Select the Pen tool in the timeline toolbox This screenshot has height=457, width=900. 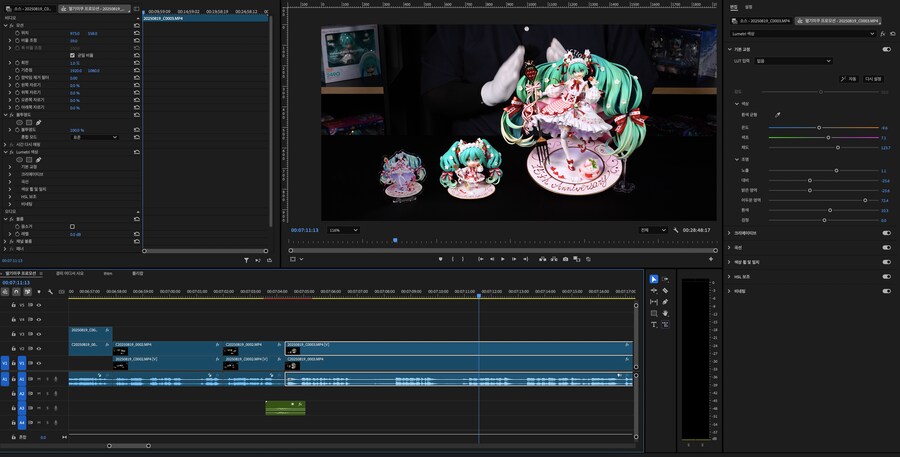point(665,302)
